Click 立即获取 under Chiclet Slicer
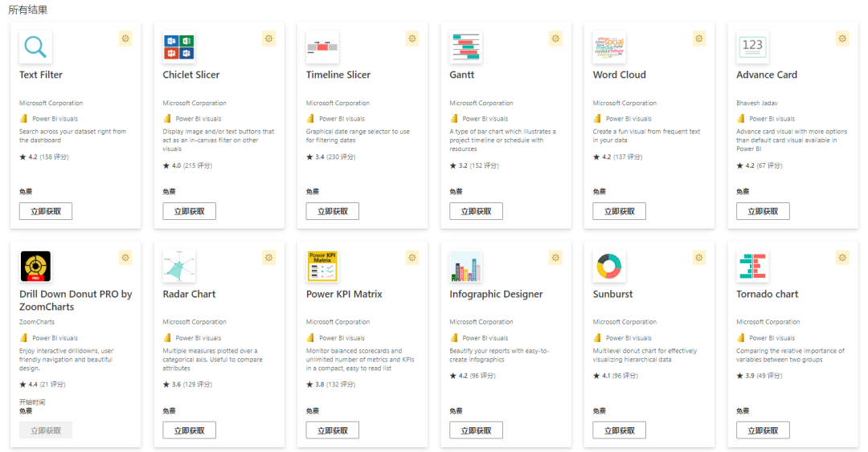This screenshot has height=452, width=868. pos(190,211)
